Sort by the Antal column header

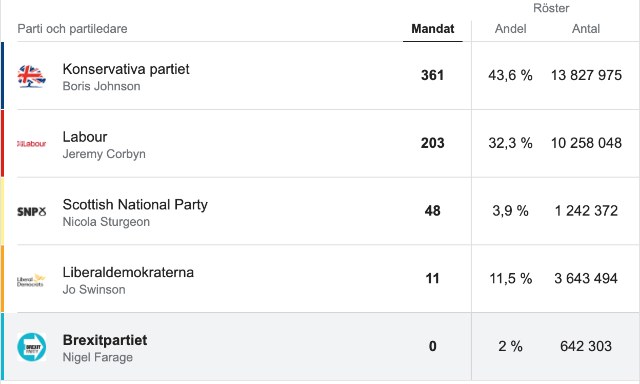pyautogui.click(x=586, y=29)
